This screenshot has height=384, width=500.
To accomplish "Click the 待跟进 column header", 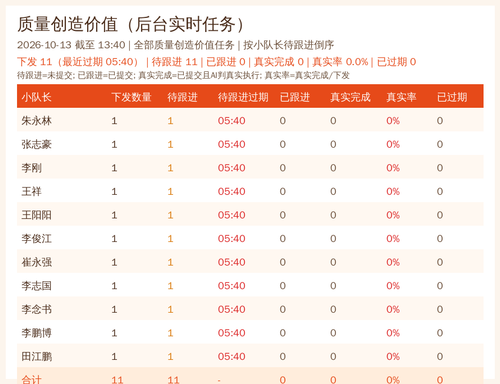I will point(182,97).
